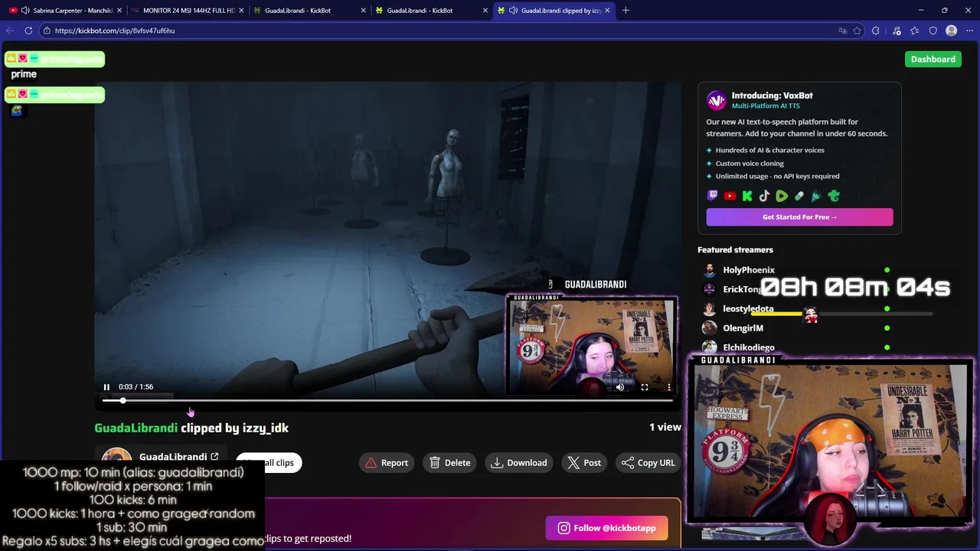Close the Sabrina Carpenter tab
The height and width of the screenshot is (551, 980).
click(x=119, y=11)
